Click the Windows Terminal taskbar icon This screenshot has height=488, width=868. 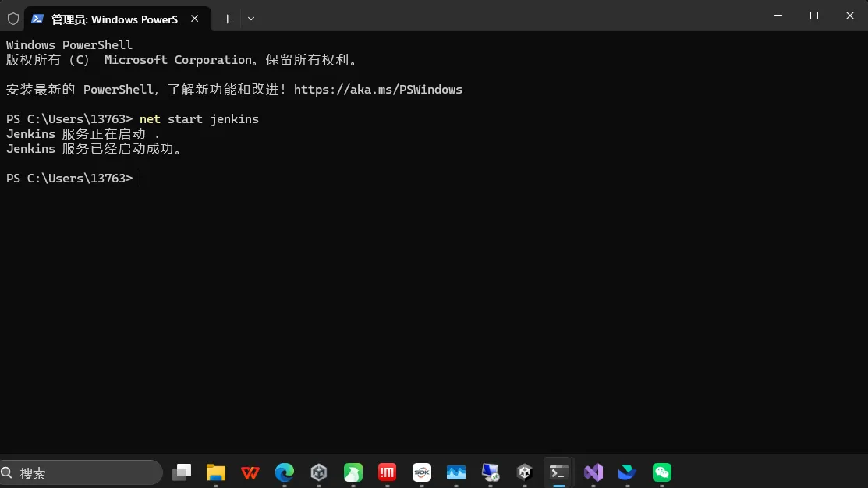point(559,472)
